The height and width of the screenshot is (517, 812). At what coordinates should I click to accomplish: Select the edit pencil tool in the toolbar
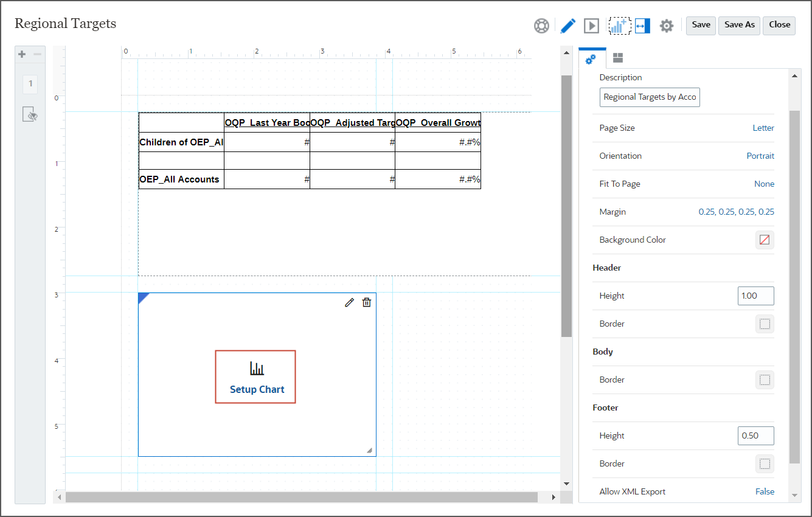point(567,26)
